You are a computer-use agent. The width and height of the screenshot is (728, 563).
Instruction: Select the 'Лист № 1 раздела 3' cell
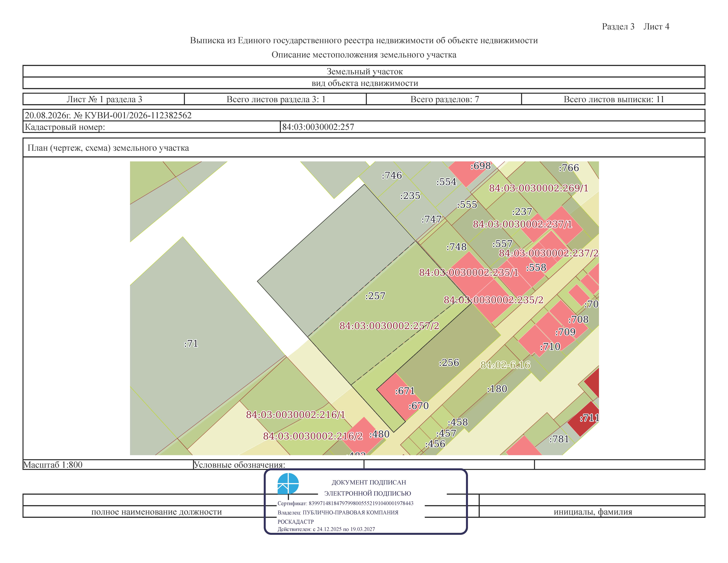[104, 99]
